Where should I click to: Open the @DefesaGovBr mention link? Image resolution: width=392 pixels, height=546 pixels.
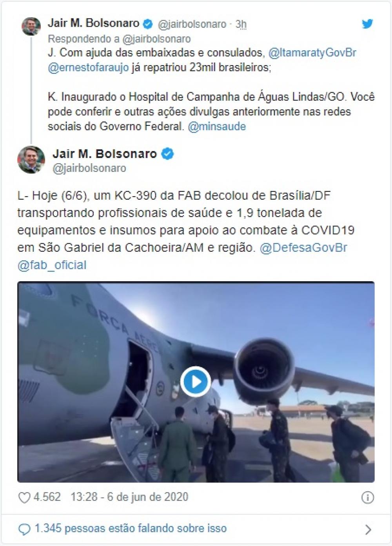[x=303, y=248]
